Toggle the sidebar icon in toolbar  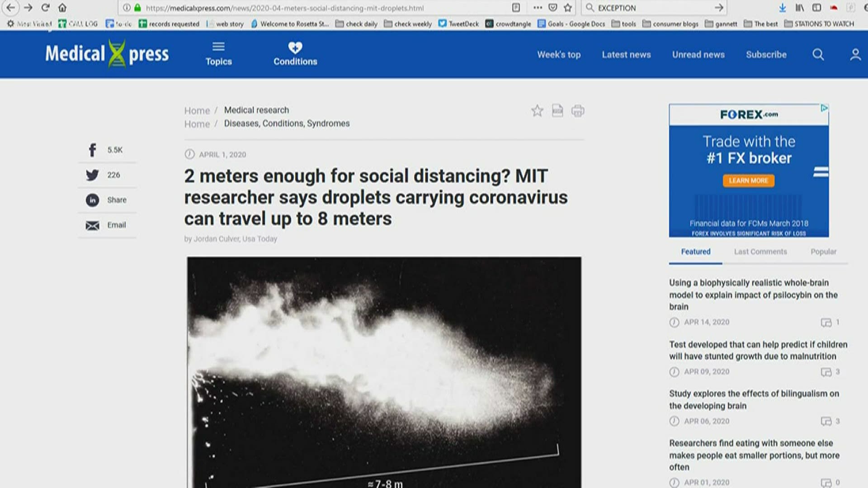[x=816, y=8]
